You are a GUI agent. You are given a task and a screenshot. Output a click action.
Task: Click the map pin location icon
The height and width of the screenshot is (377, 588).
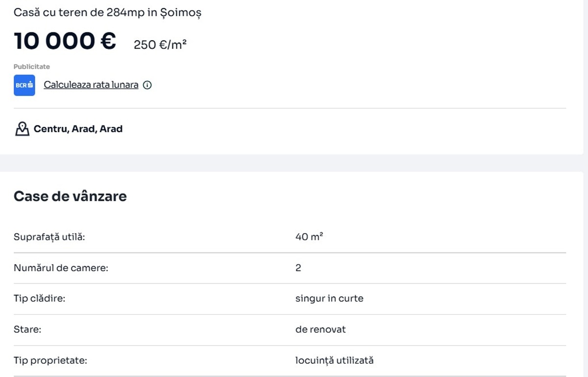tap(22, 129)
